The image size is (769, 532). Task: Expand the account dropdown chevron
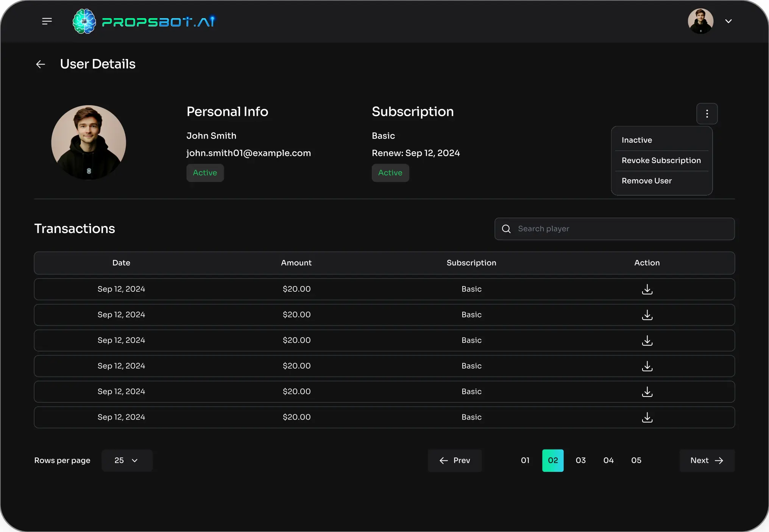728,21
